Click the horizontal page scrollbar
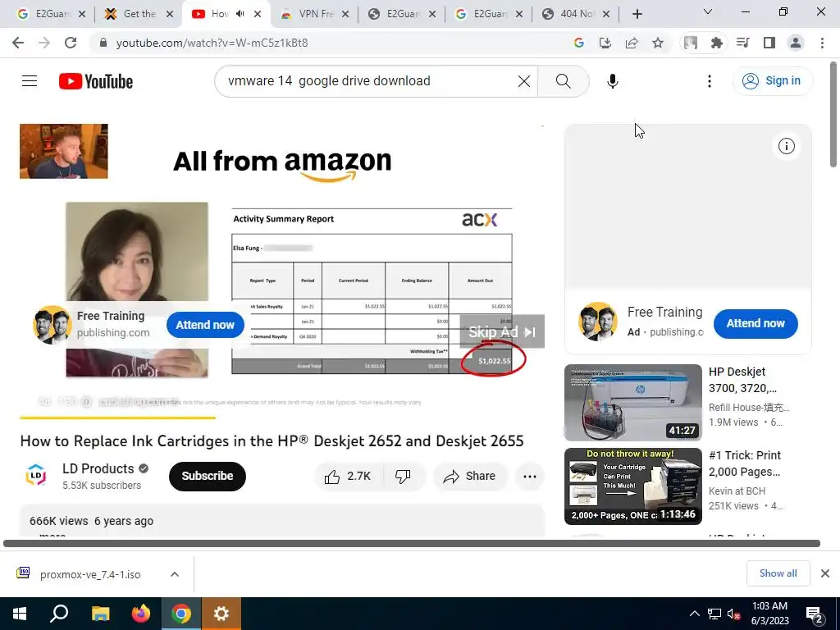This screenshot has height=630, width=840. click(x=412, y=544)
